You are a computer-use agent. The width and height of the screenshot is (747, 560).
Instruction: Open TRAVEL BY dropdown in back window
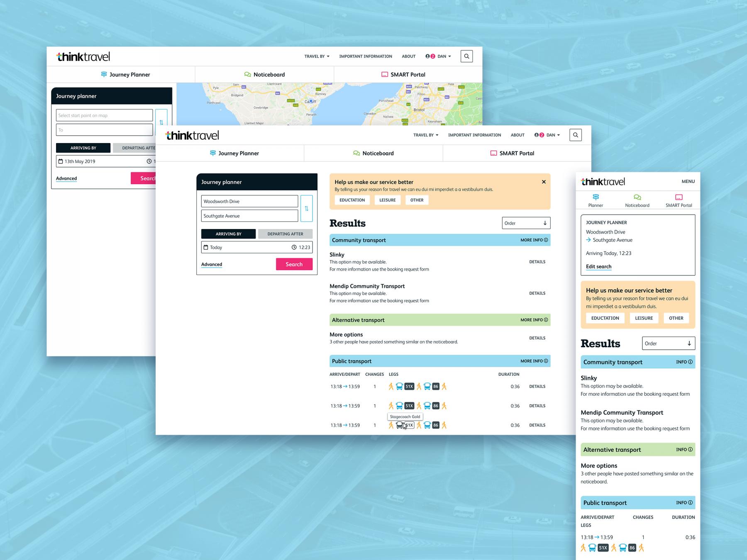(317, 56)
